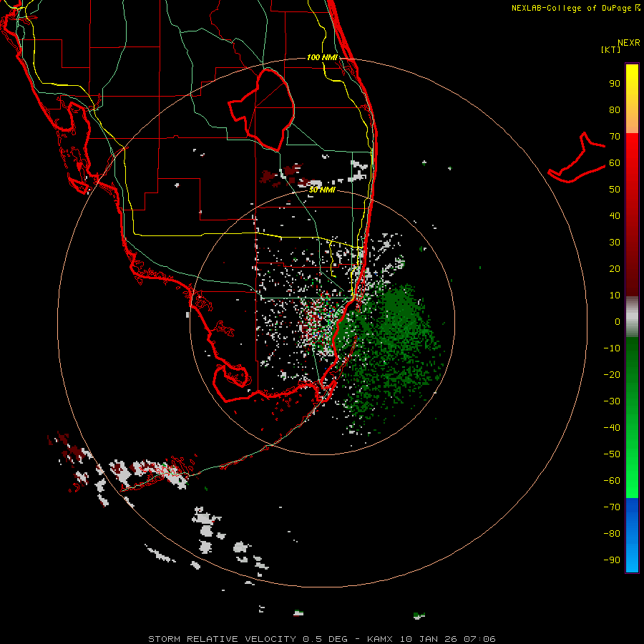
Task: Click the 0.5 DEG elevation text
Action: click(x=326, y=639)
